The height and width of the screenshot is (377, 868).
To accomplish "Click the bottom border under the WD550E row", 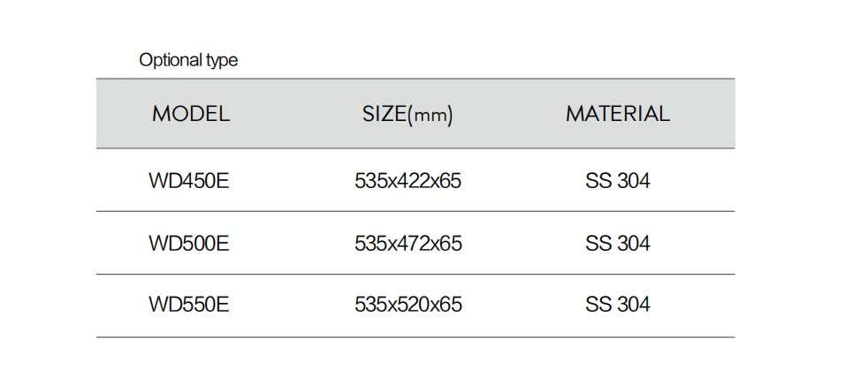I will tap(415, 337).
